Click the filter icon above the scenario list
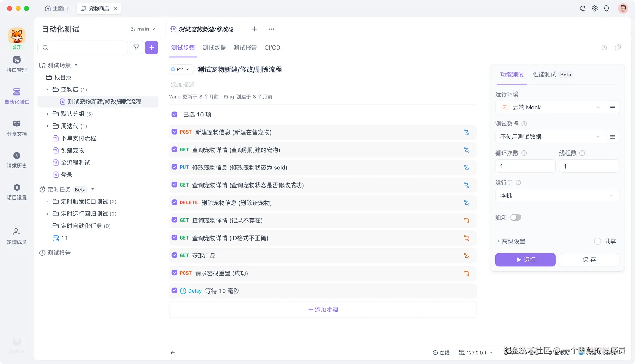Screen dimensions: 635x364 (x=136, y=47)
